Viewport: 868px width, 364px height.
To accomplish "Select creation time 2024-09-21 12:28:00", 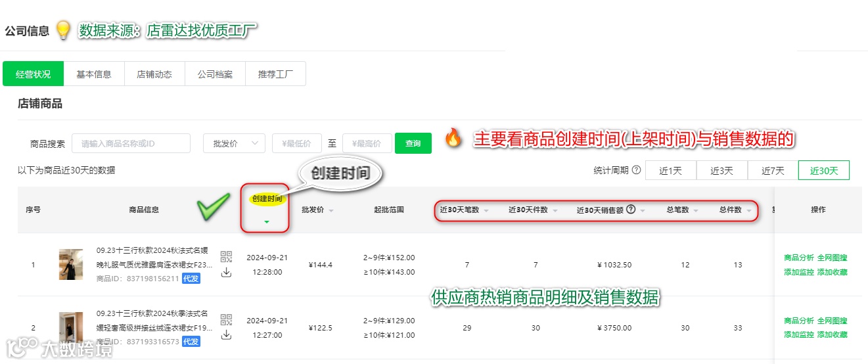I will (267, 264).
